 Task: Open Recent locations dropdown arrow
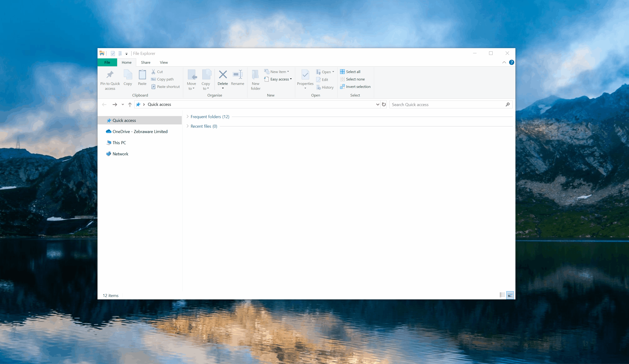coord(122,104)
